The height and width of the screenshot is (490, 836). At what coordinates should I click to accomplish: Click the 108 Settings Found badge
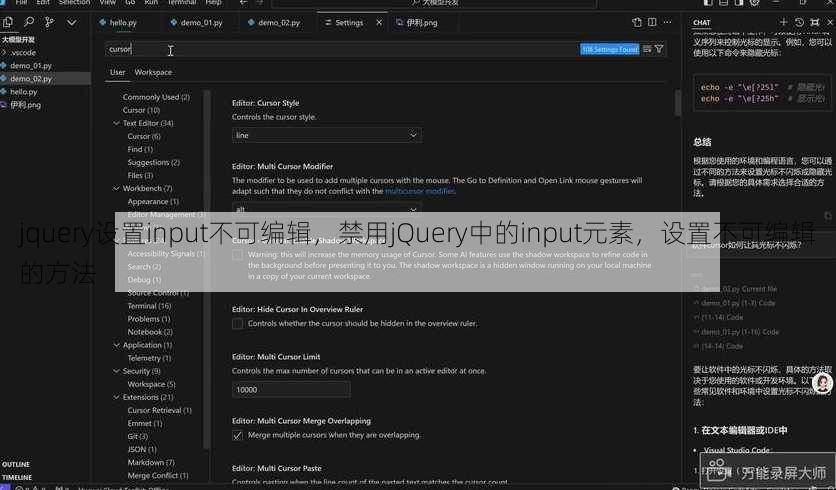pos(609,49)
